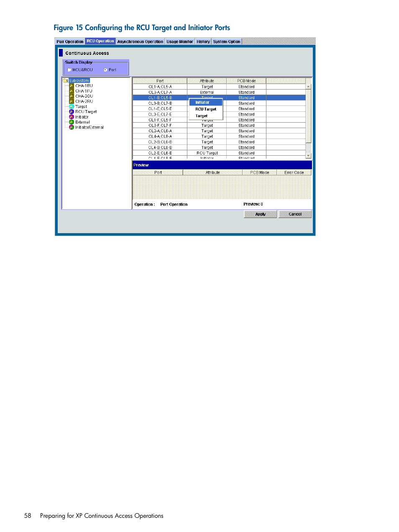Viewport: 399px width, 532px height.
Task: Select port row CL2-B,CL6-B
Action: tap(219, 142)
